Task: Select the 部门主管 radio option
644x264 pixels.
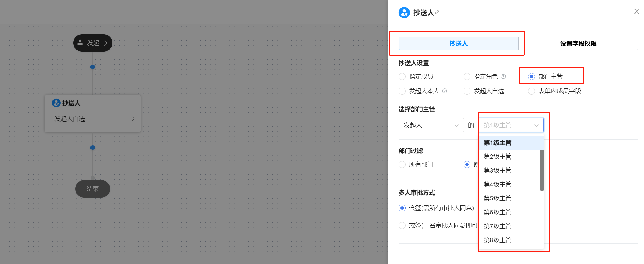Action: coord(532,77)
